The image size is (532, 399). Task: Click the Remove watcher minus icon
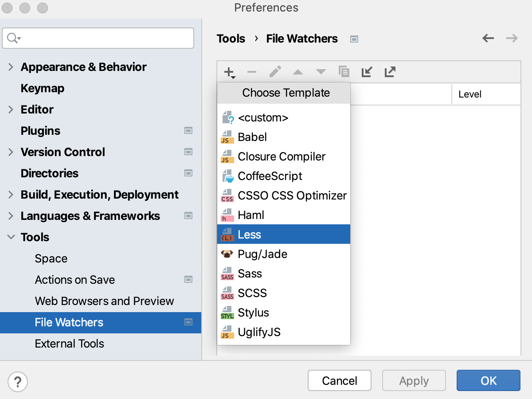pyautogui.click(x=252, y=71)
